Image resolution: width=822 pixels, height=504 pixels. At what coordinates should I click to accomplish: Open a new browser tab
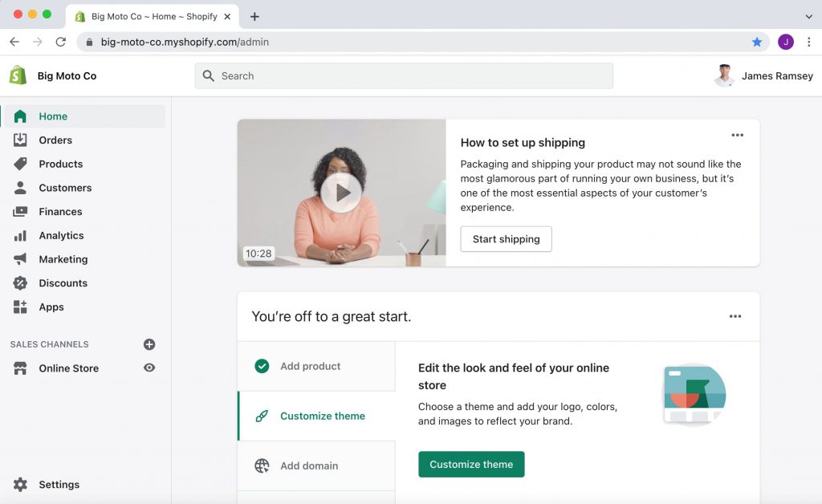click(254, 17)
